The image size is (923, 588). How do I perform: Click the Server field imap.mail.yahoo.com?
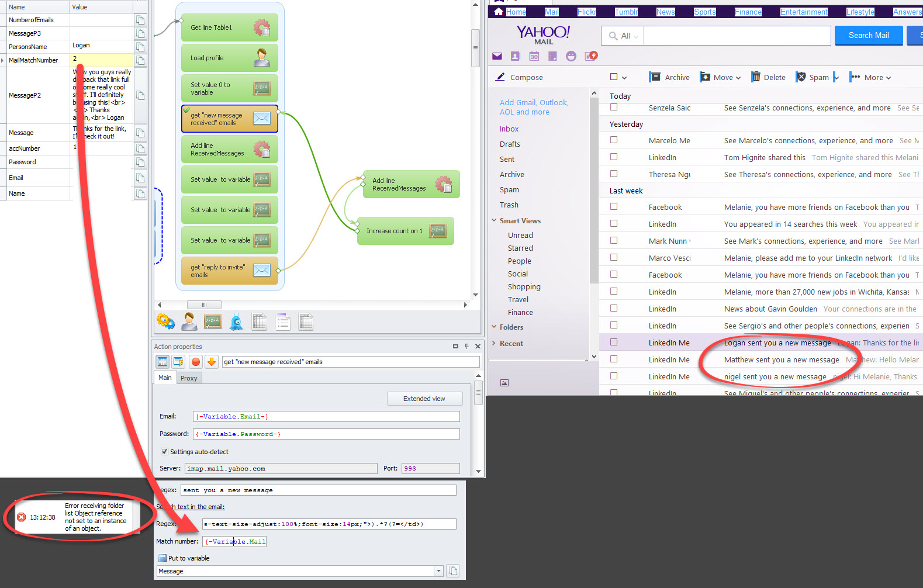tap(281, 468)
